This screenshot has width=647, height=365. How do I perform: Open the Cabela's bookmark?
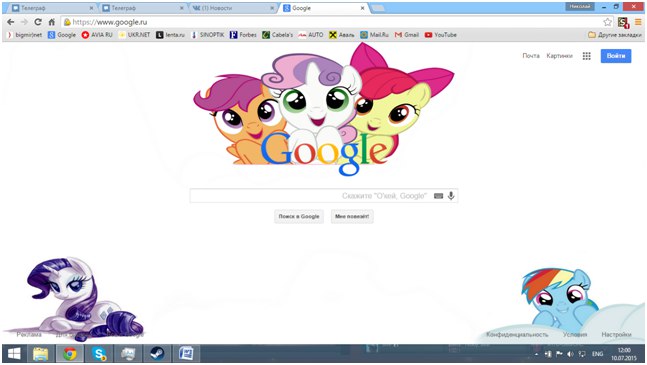tap(277, 35)
